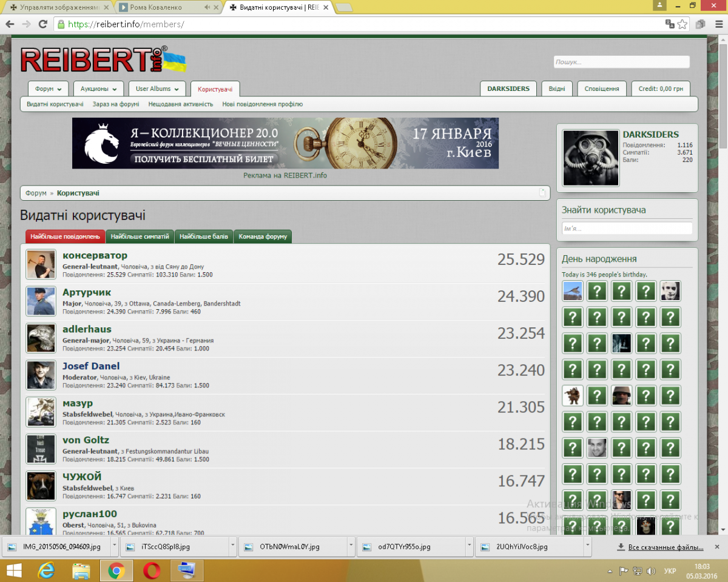Select the Користувачі navigation tab
The image size is (728, 582).
pos(215,89)
